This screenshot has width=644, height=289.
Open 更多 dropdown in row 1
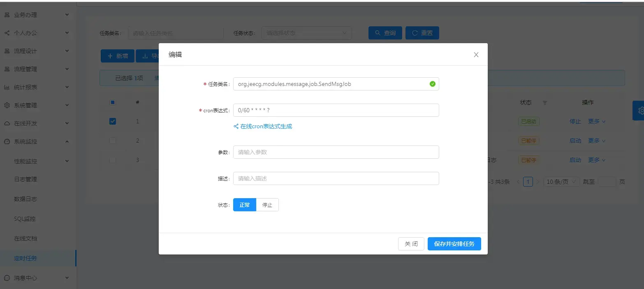coord(597,121)
